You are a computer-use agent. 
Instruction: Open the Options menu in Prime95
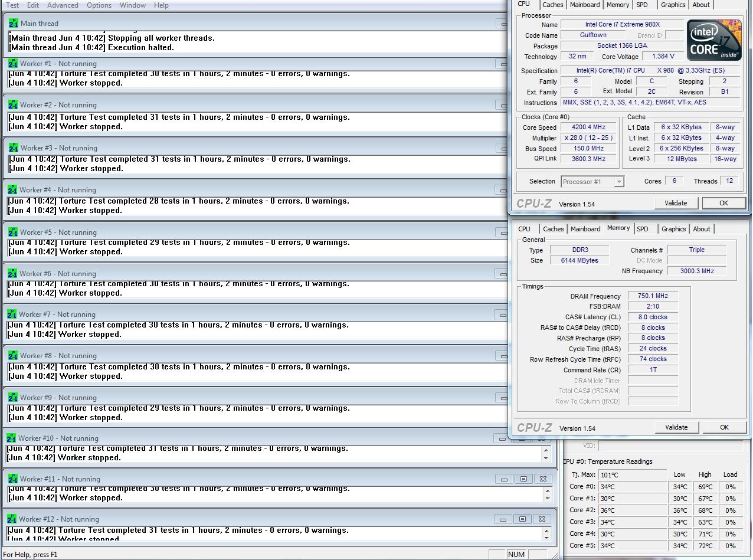point(99,5)
